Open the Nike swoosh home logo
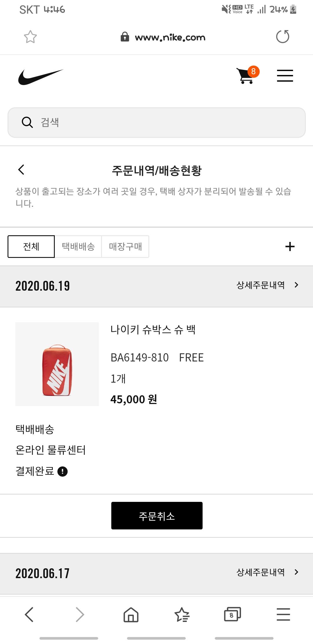Screen dimensions: 313x644 [41, 77]
